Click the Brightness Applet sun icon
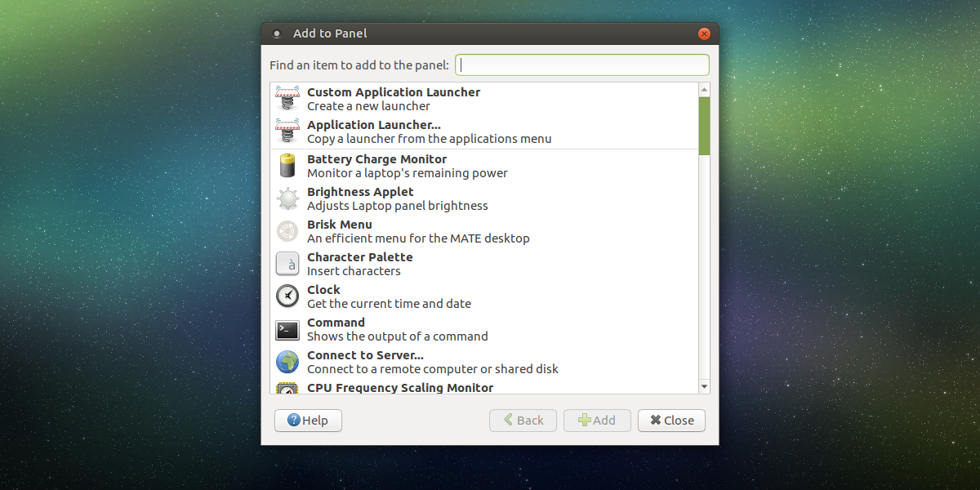980x490 pixels. click(287, 198)
